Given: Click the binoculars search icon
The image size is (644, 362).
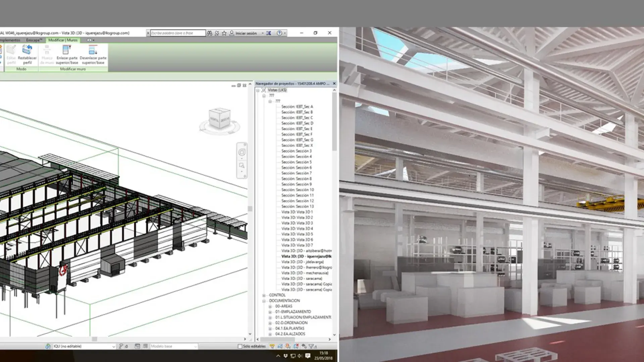Looking at the screenshot, I should [x=210, y=33].
